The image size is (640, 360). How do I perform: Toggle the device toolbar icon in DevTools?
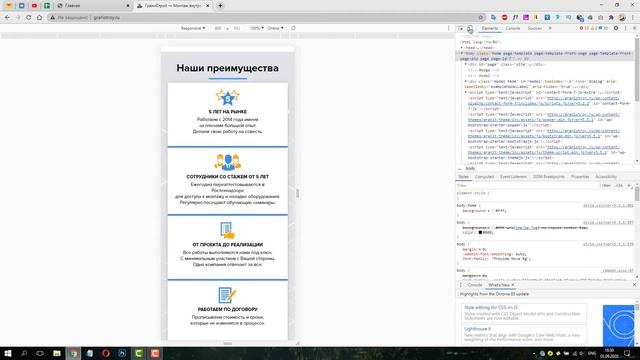(x=470, y=29)
